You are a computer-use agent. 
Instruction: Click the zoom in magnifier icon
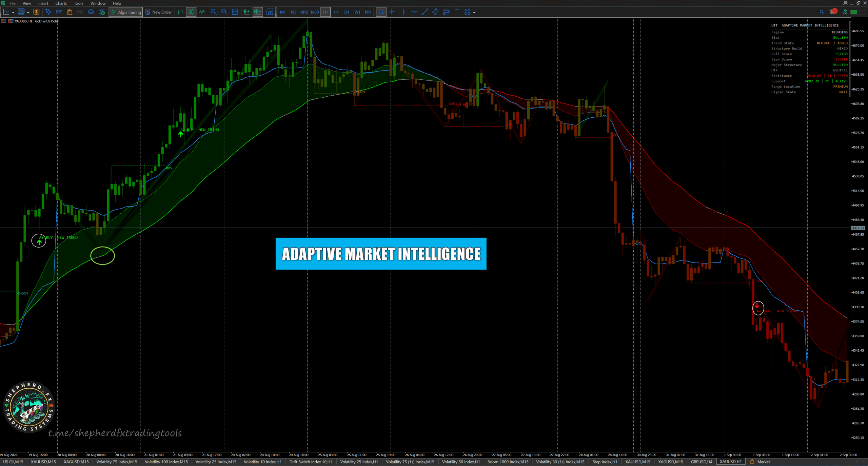click(x=214, y=12)
